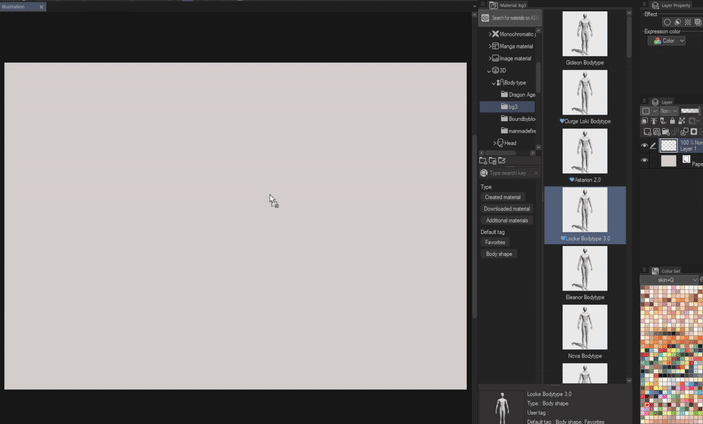Image resolution: width=703 pixels, height=424 pixels.
Task: Toggle the Created material filter
Action: [503, 197]
